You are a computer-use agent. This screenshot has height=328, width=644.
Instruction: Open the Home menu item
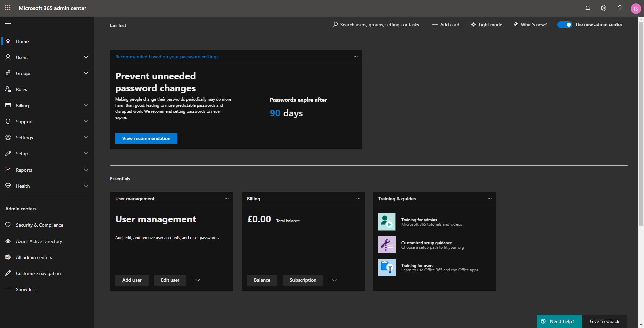click(22, 41)
